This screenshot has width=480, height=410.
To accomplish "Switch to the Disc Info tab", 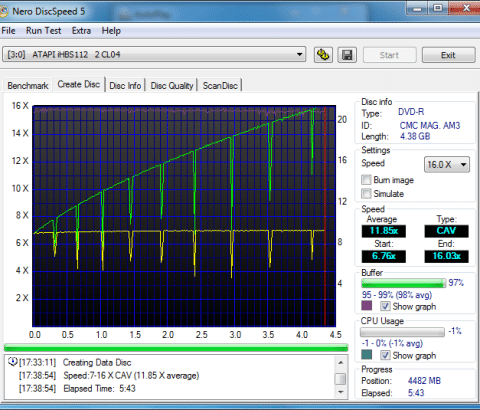I will tap(125, 86).
